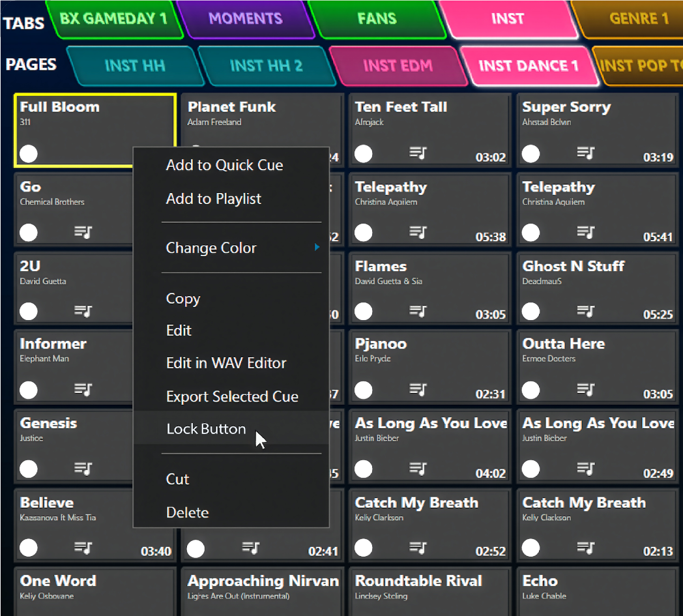Click playlist icon on Catch My Breath 02:13
The width and height of the screenshot is (683, 616).
(x=585, y=548)
